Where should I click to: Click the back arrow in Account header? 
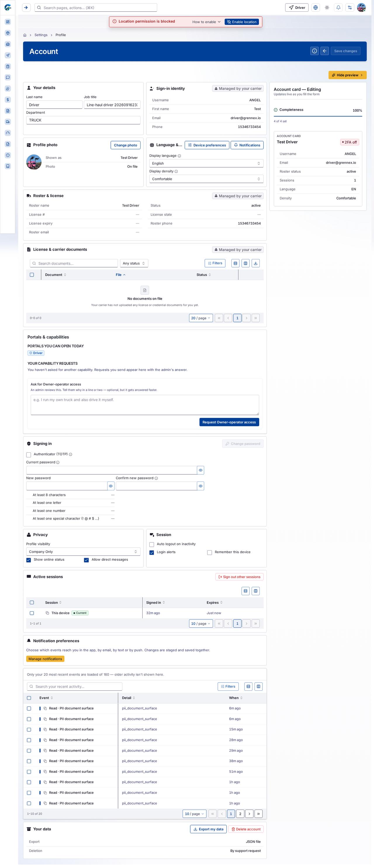coord(324,51)
